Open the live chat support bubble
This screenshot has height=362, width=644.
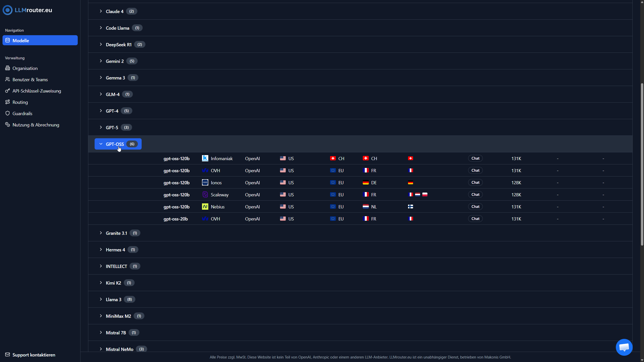coord(624,347)
